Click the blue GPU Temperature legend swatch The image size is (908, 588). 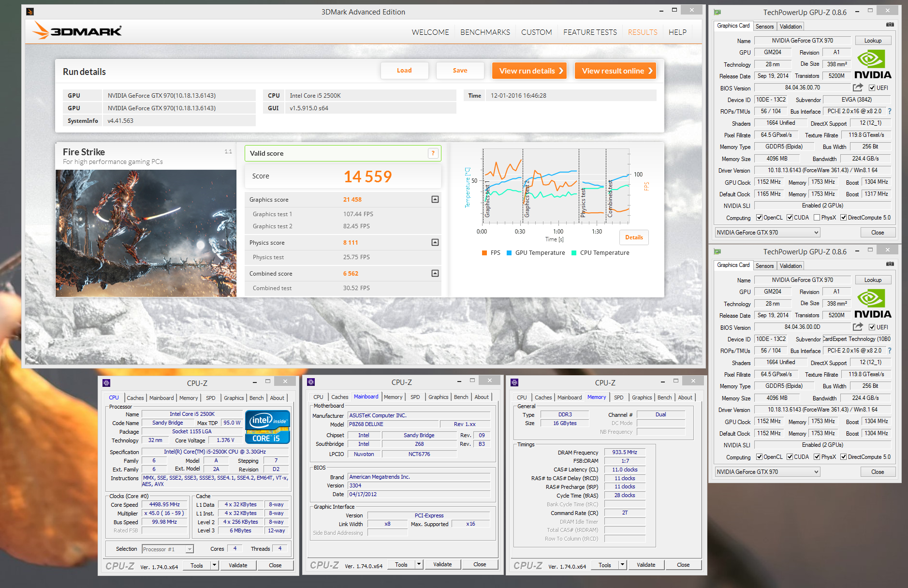pos(509,252)
